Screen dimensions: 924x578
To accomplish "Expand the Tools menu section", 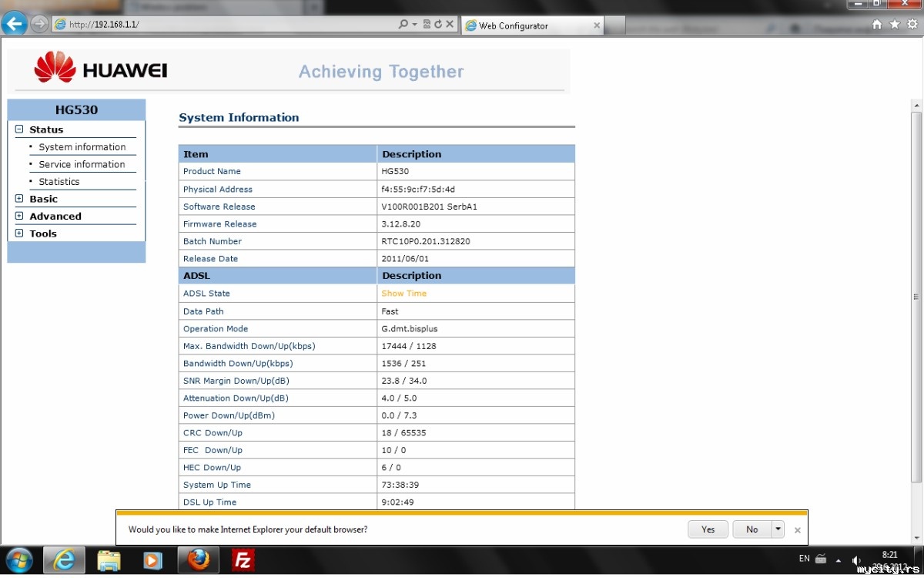I will pyautogui.click(x=19, y=234).
